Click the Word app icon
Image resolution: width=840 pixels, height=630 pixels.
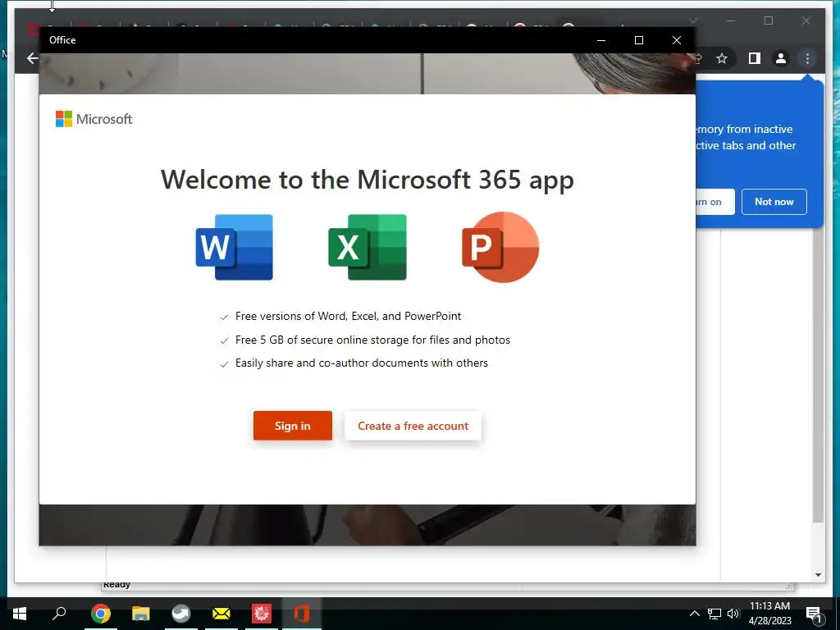(234, 247)
